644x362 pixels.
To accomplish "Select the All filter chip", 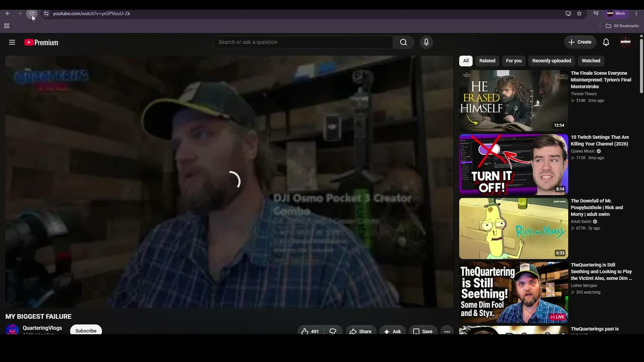I will tap(466, 61).
